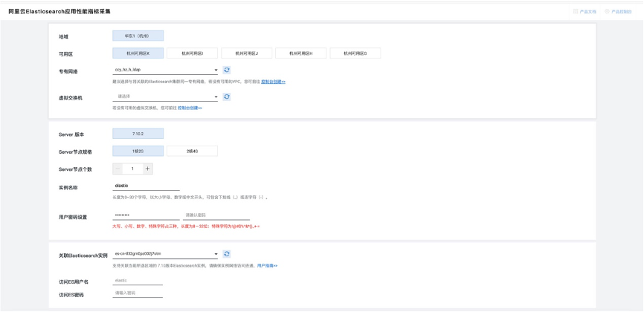Select availability zone 杭州可用区I
Viewport: 644px width, 312px height.
[192, 53]
